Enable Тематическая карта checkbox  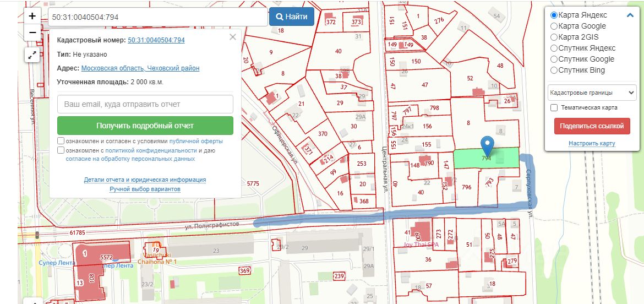554,107
